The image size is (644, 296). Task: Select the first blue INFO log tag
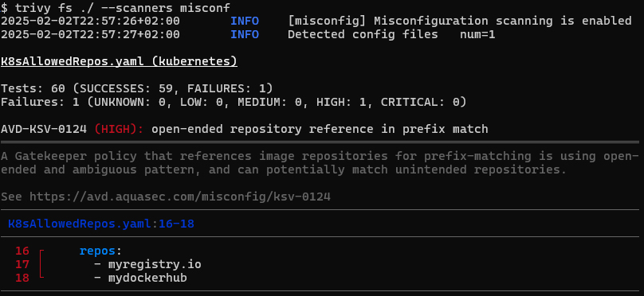click(x=245, y=21)
